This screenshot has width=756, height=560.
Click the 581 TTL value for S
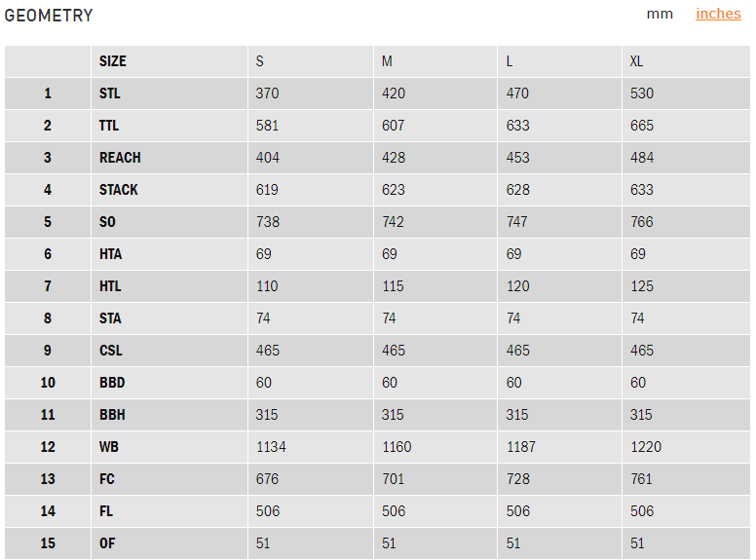coord(267,126)
